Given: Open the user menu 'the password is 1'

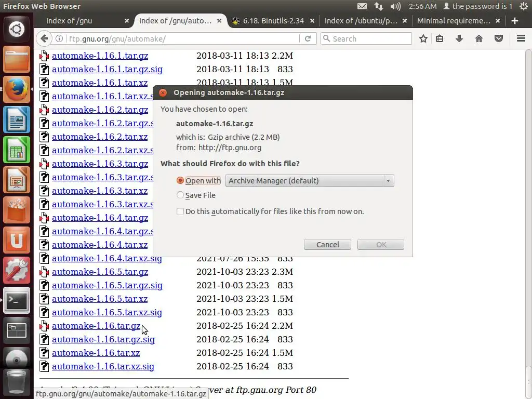Looking at the screenshot, I should click(x=478, y=6).
